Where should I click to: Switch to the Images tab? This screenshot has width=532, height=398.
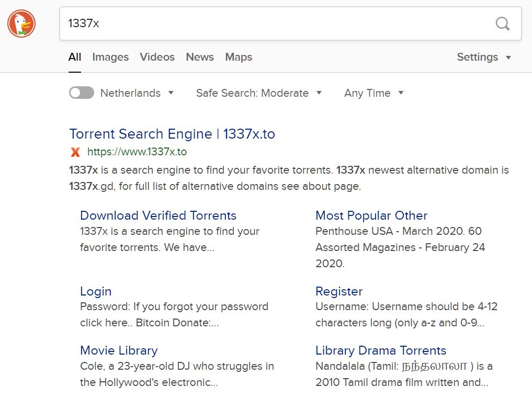110,57
